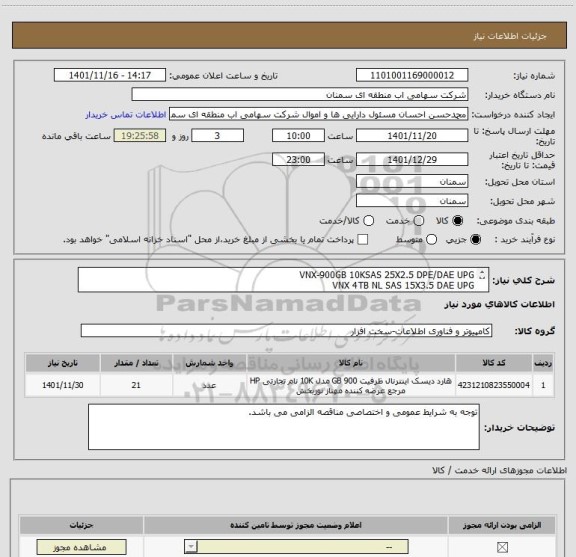The width and height of the screenshot is (576, 557).
Task: Click the countdown timer 19:25:58
Action: coord(140,136)
